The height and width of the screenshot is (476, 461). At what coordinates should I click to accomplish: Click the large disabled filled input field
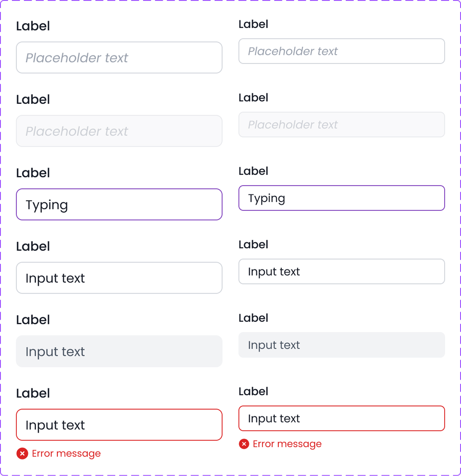click(119, 351)
